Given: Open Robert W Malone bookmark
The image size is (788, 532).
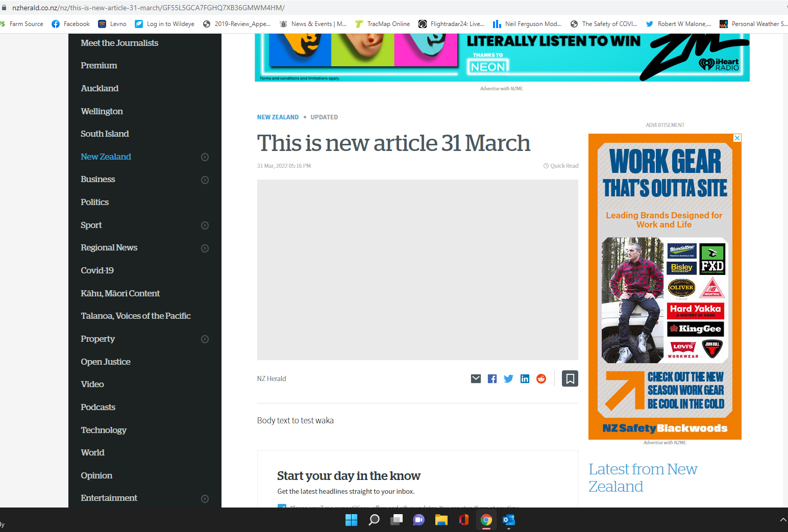Looking at the screenshot, I should (x=679, y=24).
